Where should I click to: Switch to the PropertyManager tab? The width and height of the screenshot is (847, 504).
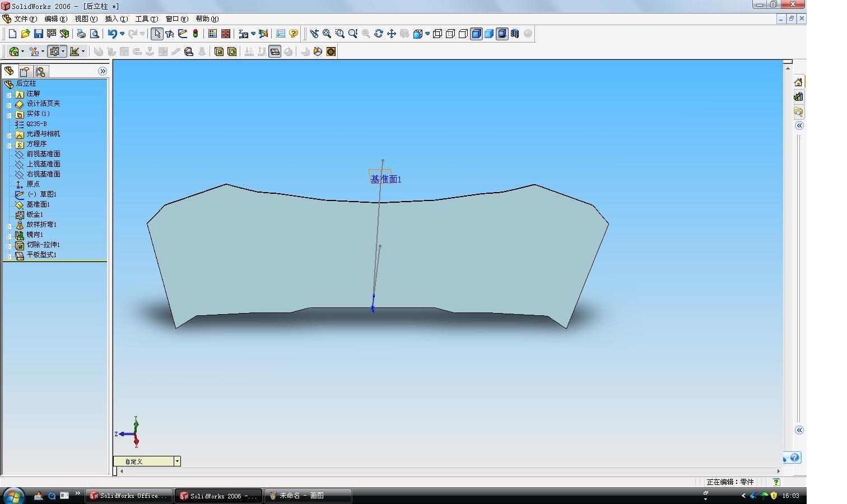(25, 71)
